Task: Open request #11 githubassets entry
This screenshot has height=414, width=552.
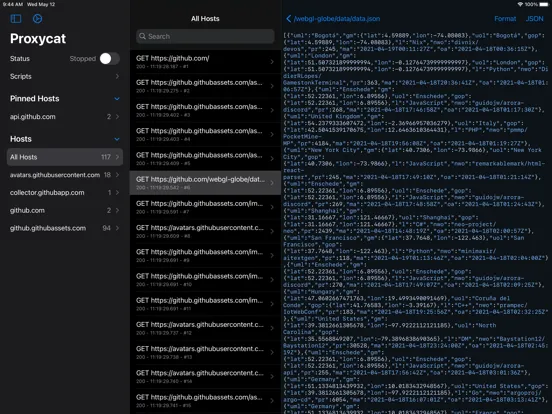Action: [205, 304]
